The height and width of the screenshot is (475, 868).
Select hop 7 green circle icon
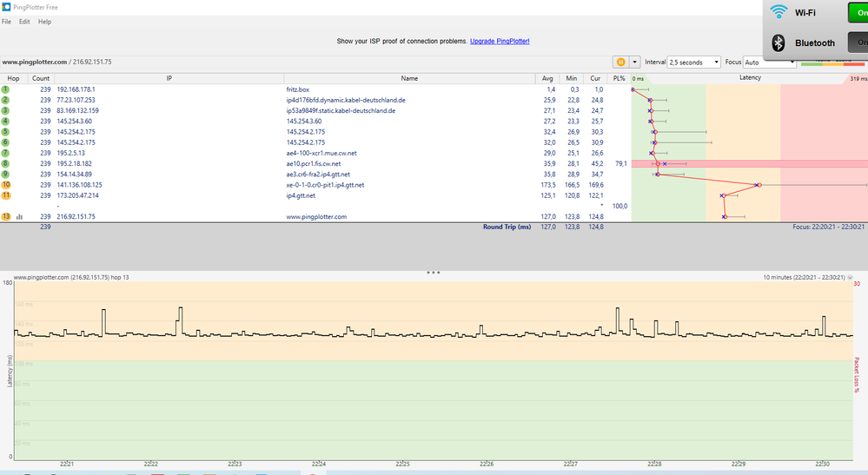[5, 153]
